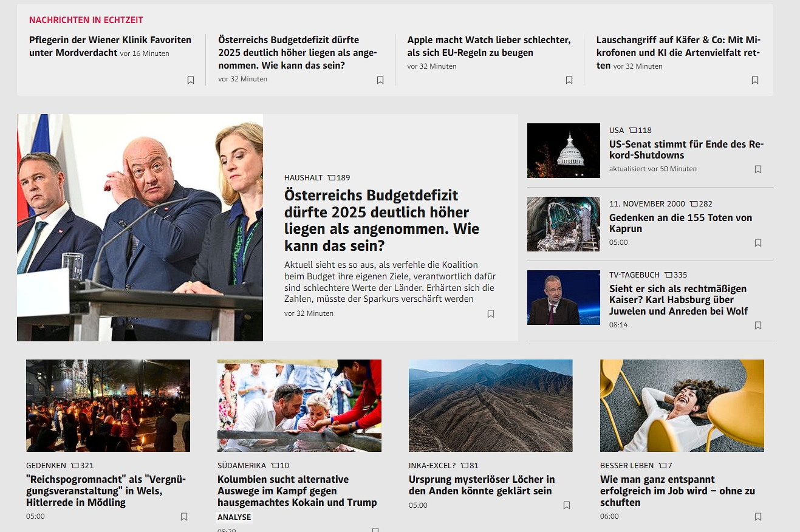The height and width of the screenshot is (532, 800).
Task: Bookmark the Ursprung mysteriöser Löcher article
Action: (x=567, y=505)
